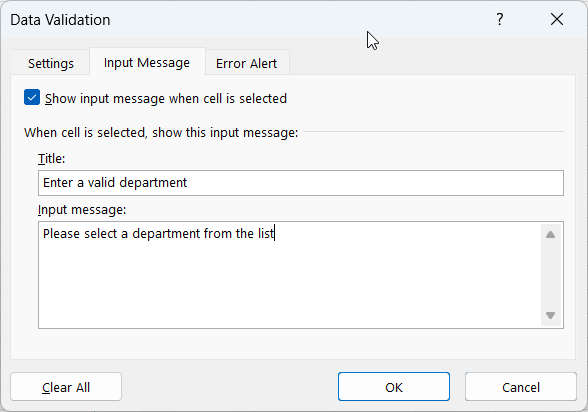
Task: Open the Error Alert tab
Action: (246, 63)
